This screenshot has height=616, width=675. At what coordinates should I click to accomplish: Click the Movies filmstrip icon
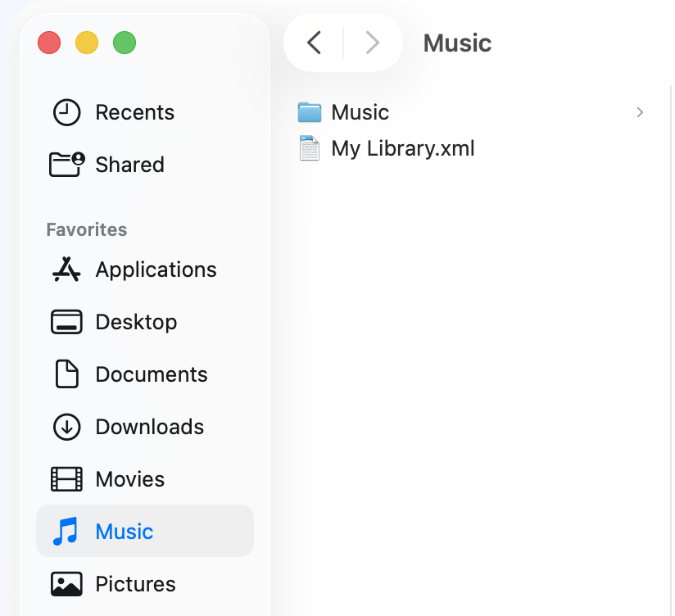point(66,479)
